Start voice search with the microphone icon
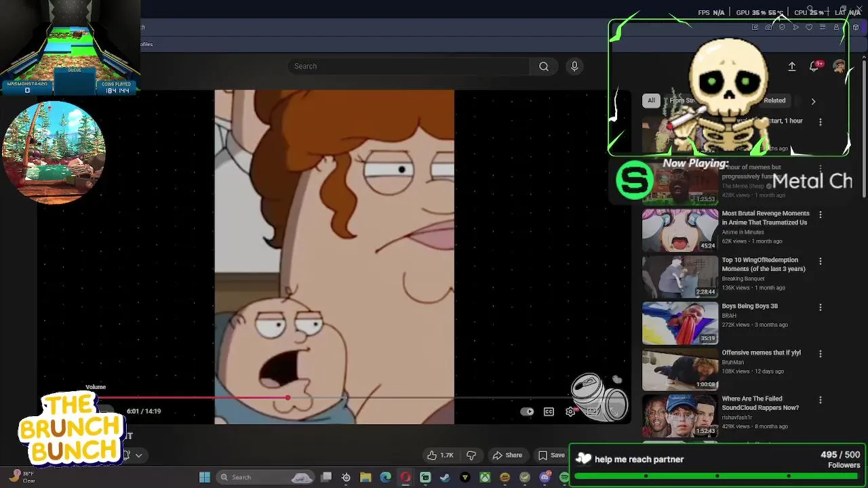The height and width of the screenshot is (488, 868). point(574,66)
